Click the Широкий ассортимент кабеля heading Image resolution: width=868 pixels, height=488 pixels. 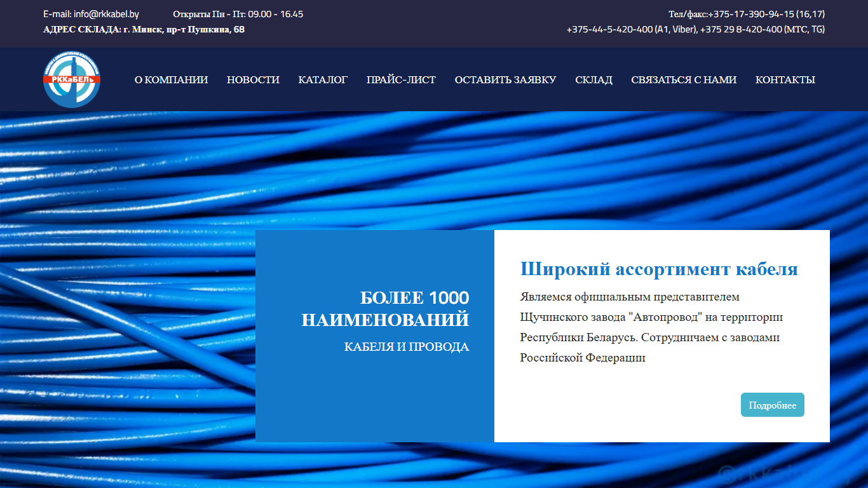click(659, 269)
